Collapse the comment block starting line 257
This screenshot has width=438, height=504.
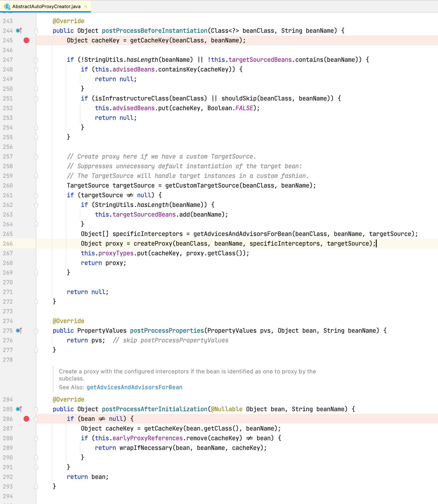pyautogui.click(x=36, y=157)
